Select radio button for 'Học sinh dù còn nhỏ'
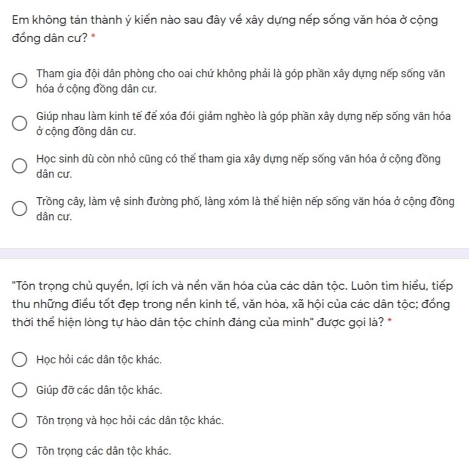The width and height of the screenshot is (469, 476). [19, 166]
